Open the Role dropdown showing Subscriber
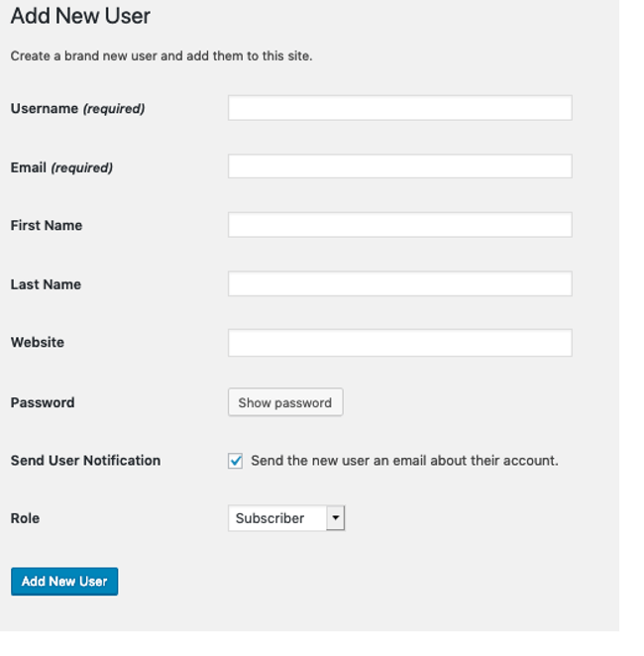The width and height of the screenshot is (644, 656). (277, 518)
